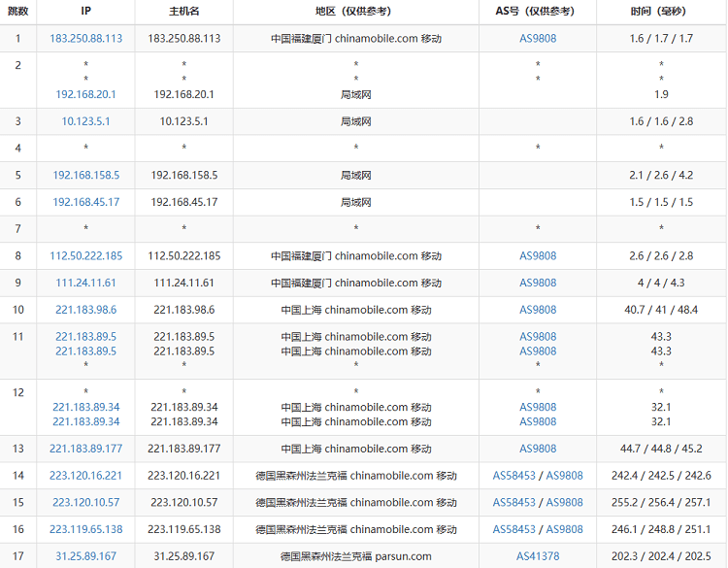Select hostname cell 10.123.5.1
Image resolution: width=728 pixels, height=568 pixels.
(183, 121)
